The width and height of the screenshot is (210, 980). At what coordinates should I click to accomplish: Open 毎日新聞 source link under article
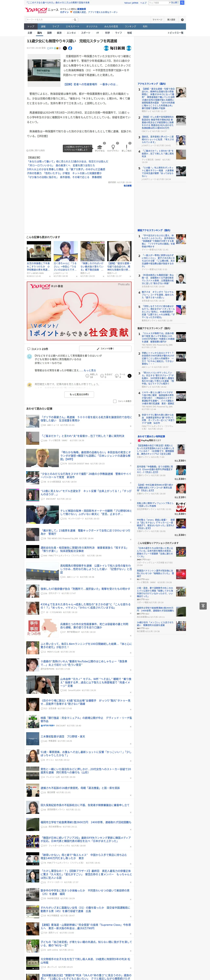pos(127,186)
